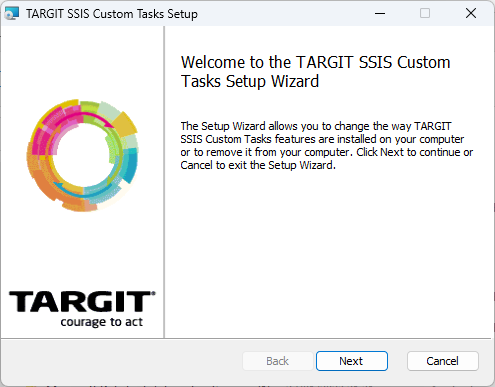
Task: Click the colorful TARGIT circular logo
Action: tap(83, 155)
